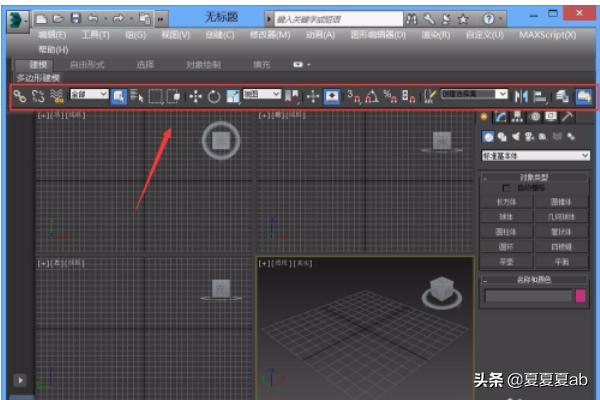Click the Mirror tool icon
600x400 pixels.
pyautogui.click(x=520, y=96)
